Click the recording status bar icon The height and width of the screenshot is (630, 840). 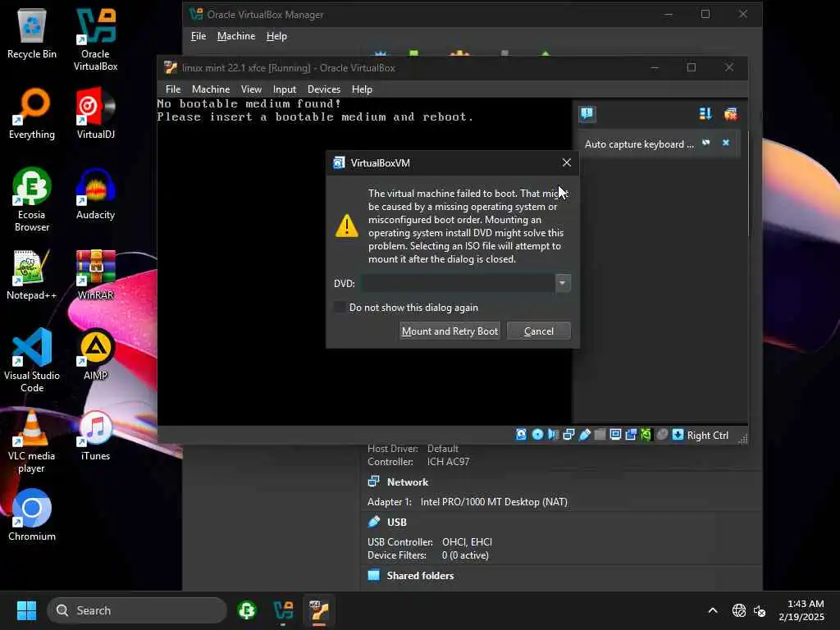pyautogui.click(x=631, y=435)
